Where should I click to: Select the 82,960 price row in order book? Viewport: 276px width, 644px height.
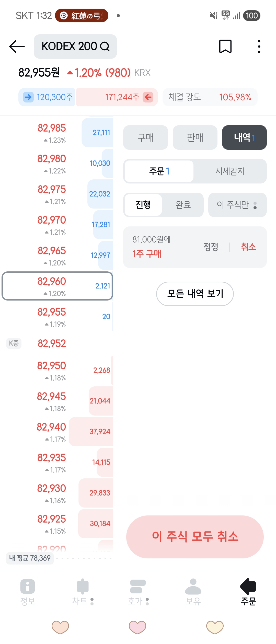57,286
